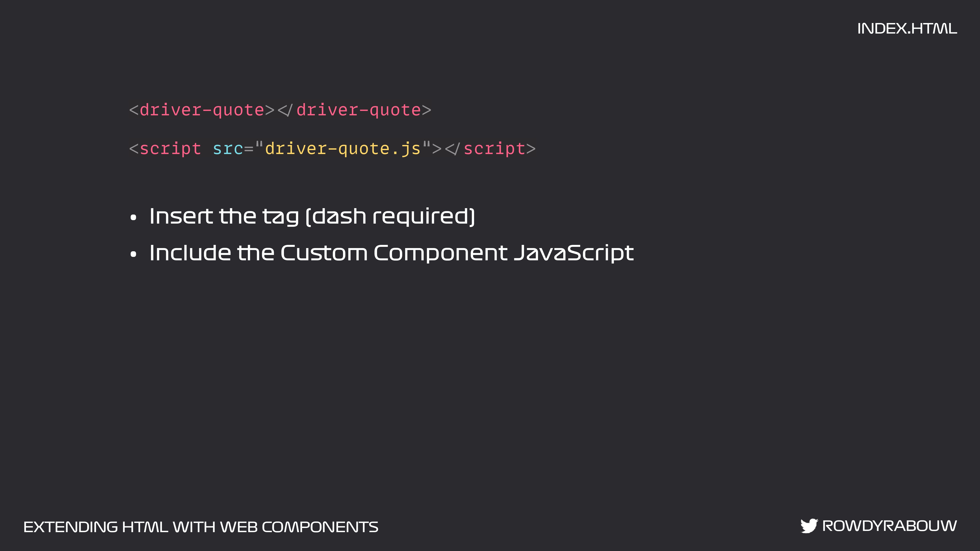Click the closing script tag
980x551 pixels.
[x=490, y=149]
